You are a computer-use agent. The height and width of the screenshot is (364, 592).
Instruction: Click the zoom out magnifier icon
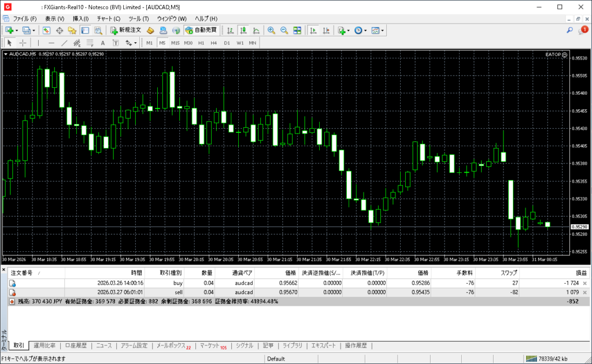[x=284, y=30]
